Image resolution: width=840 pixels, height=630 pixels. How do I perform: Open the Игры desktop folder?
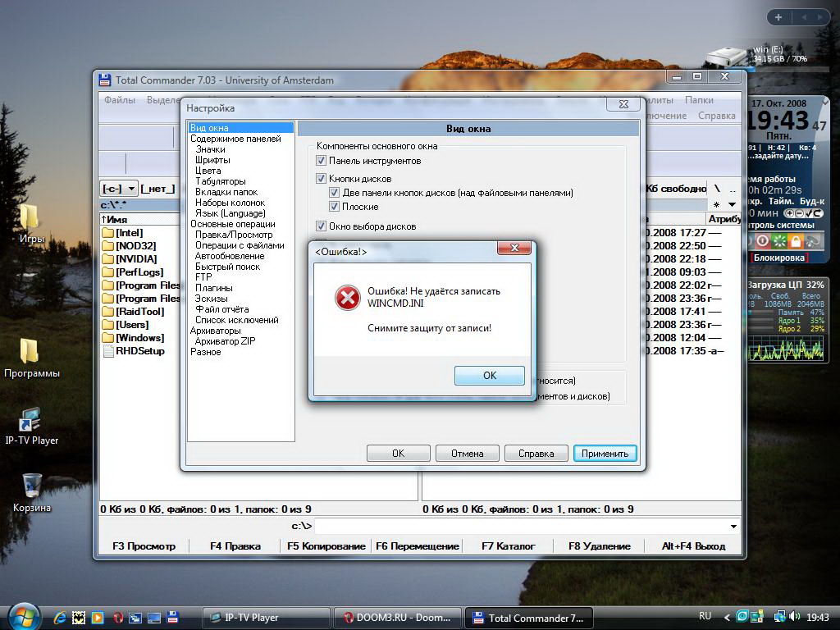click(x=30, y=216)
